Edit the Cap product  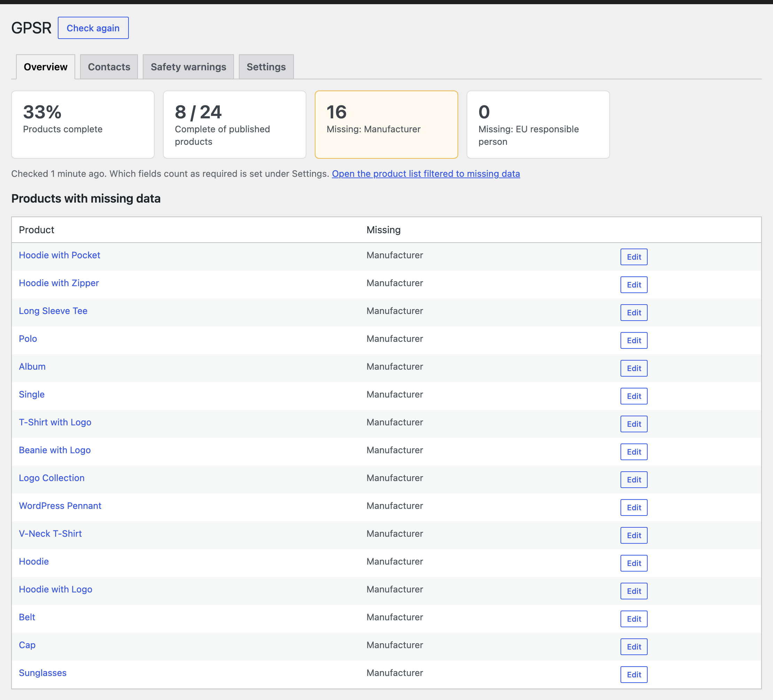click(x=634, y=647)
